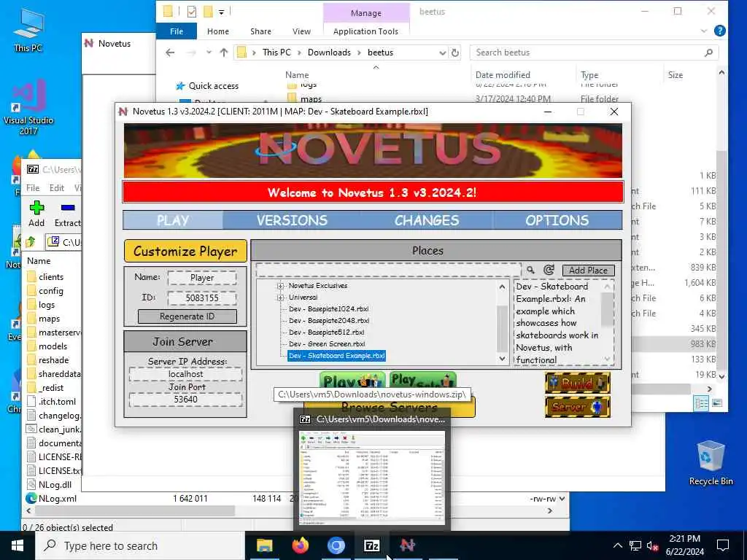Click the Server IP Address field

click(x=186, y=374)
